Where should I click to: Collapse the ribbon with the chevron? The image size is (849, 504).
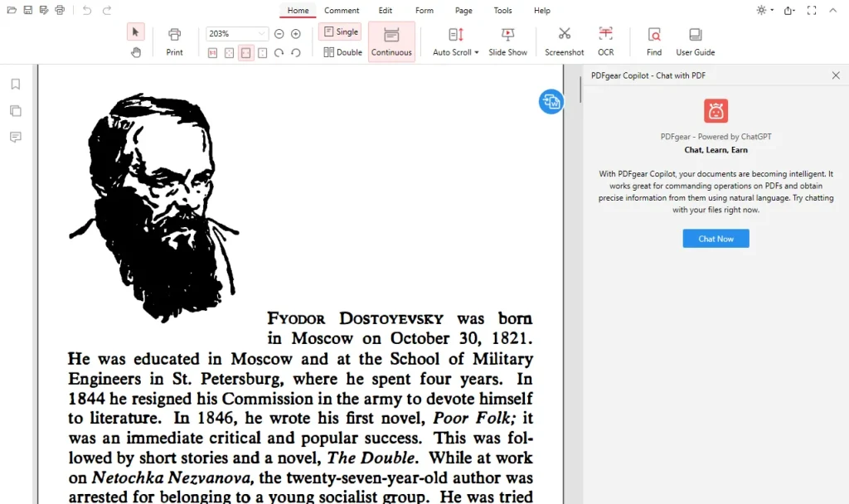pyautogui.click(x=832, y=10)
